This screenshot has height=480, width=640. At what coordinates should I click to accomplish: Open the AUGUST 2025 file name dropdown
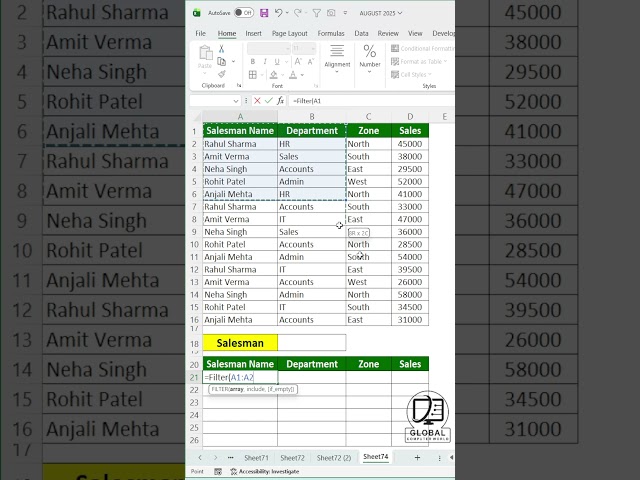[380, 13]
